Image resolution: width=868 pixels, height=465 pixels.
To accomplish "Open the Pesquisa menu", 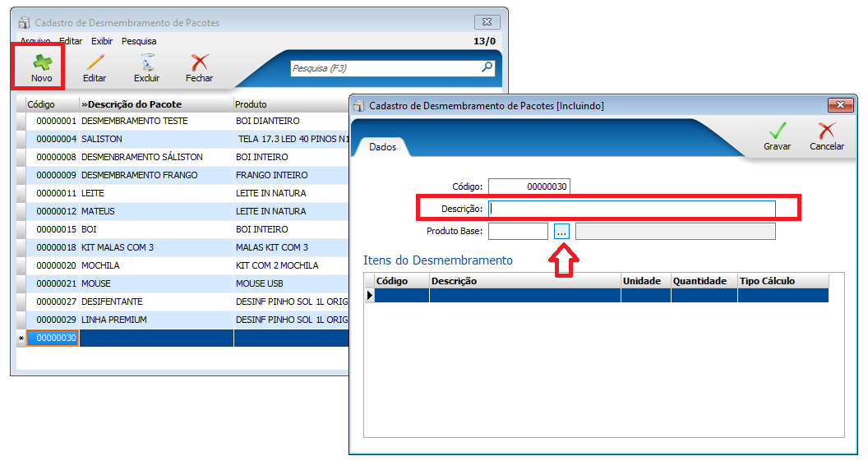I will 139,41.
